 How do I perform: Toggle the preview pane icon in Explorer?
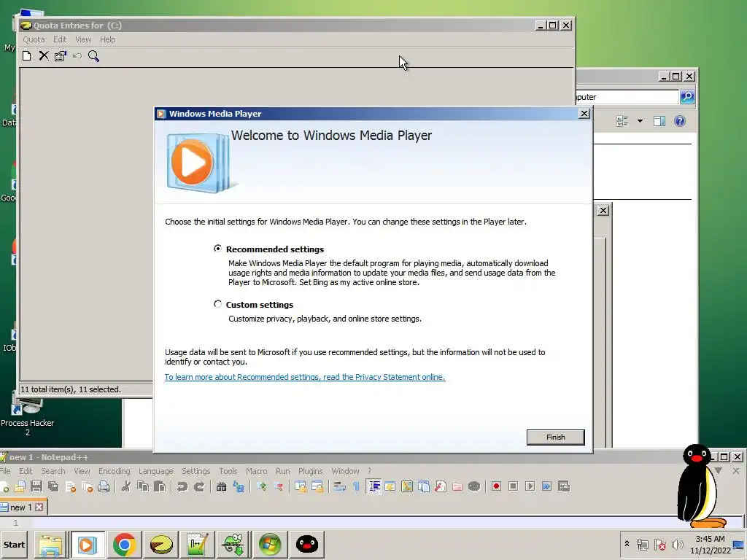click(x=659, y=121)
